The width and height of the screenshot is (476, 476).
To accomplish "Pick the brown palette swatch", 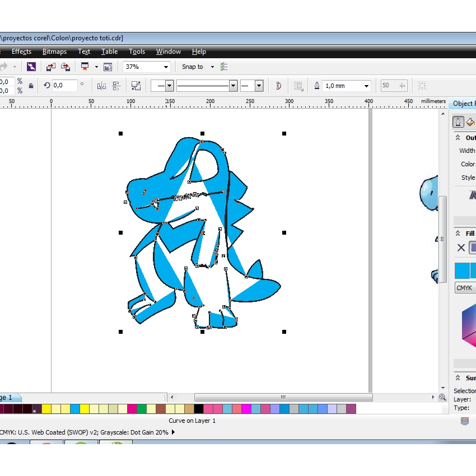I will (161, 409).
